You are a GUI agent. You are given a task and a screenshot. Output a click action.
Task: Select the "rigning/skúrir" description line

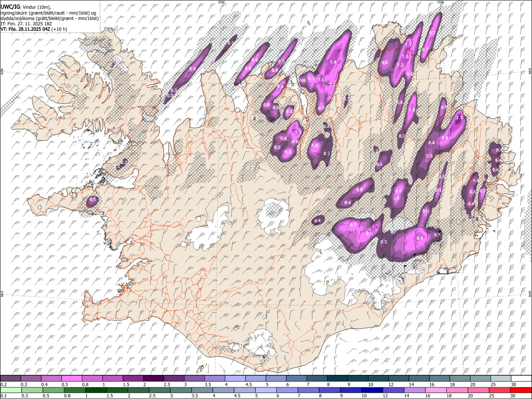[49, 12]
